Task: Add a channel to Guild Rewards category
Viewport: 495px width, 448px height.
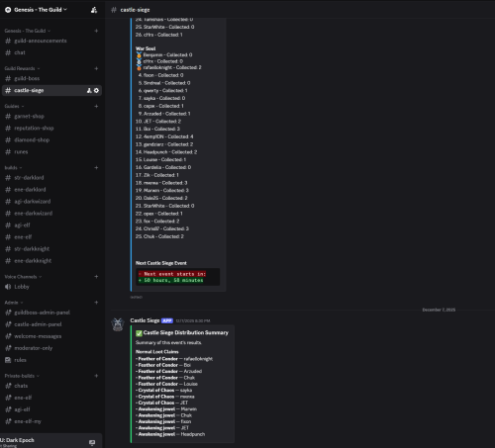Action: [x=96, y=68]
